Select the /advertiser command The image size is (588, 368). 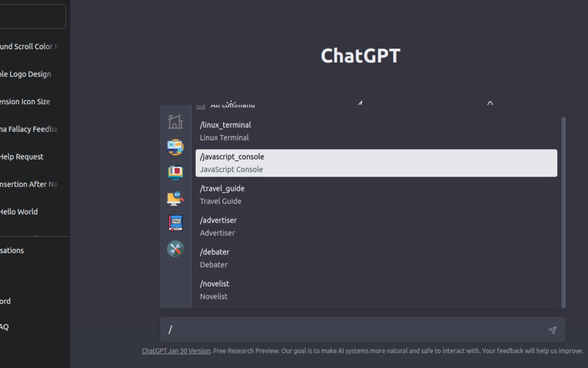coord(376,226)
